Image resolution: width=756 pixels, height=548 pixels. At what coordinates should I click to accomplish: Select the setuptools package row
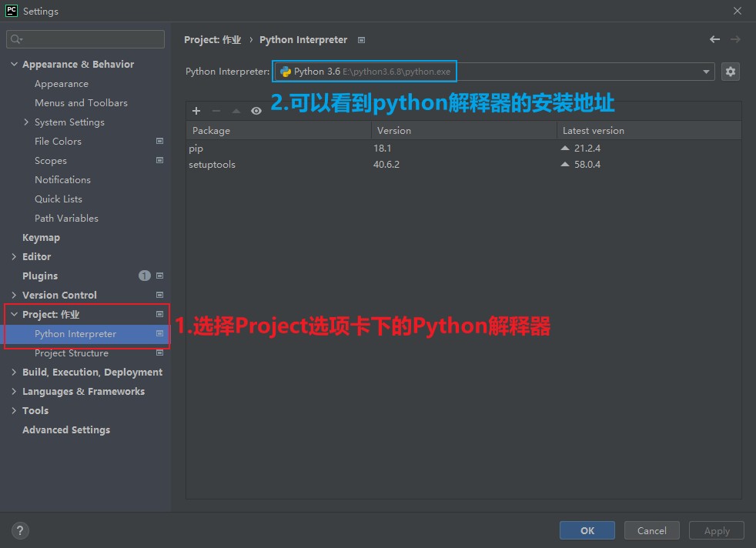(x=463, y=165)
